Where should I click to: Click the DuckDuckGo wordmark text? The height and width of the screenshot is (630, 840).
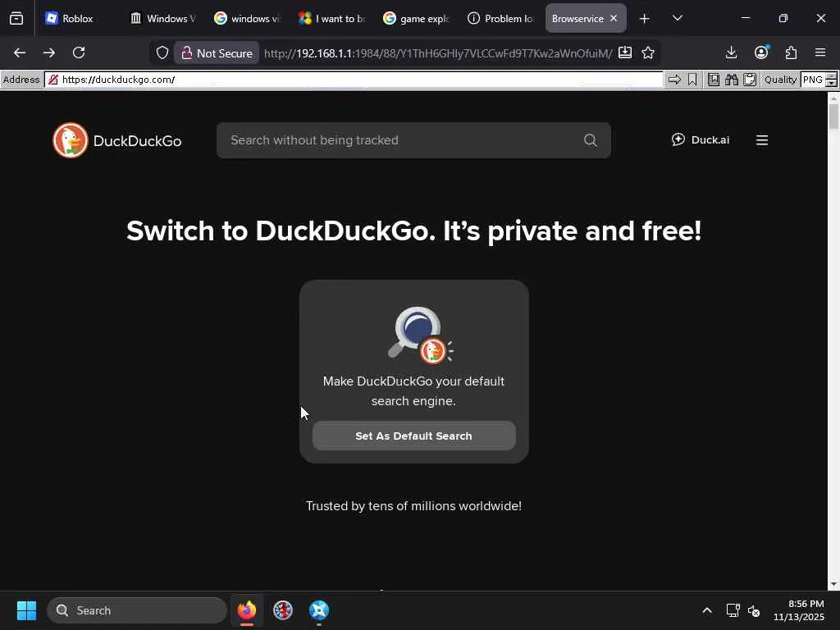(137, 141)
